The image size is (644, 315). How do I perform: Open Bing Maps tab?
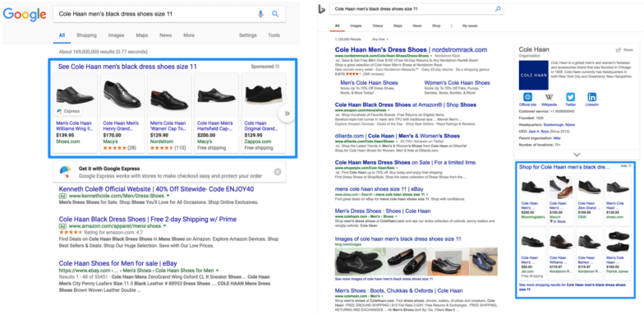pos(398,26)
